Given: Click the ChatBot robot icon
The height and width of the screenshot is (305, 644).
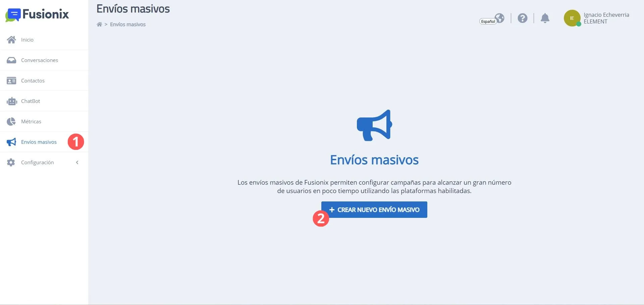Looking at the screenshot, I should pos(12,101).
